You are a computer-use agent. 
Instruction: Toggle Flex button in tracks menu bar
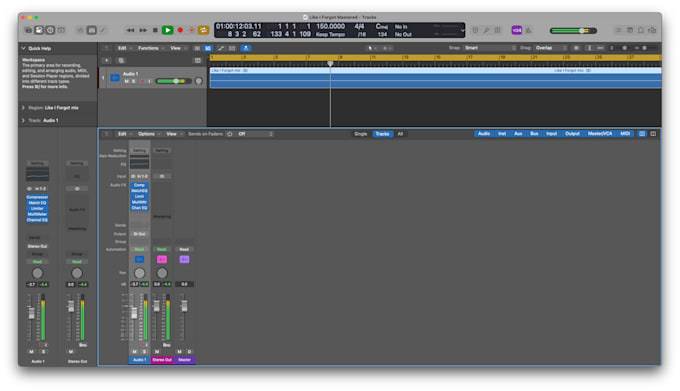[232, 48]
